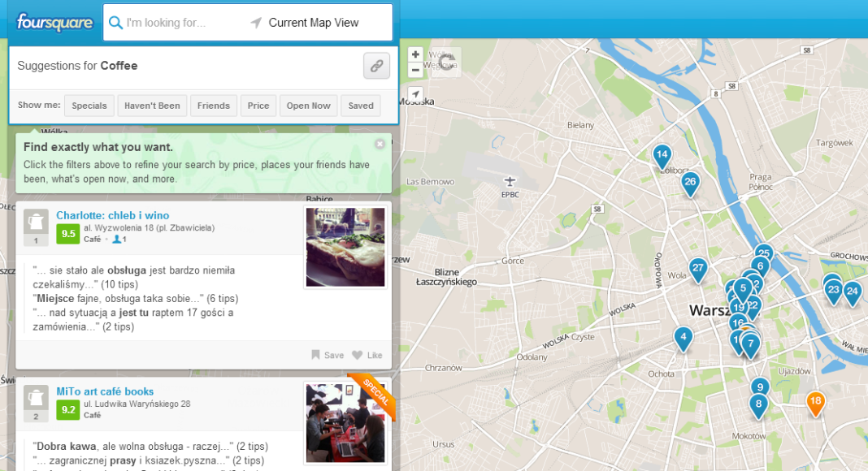The height and width of the screenshot is (471, 868).
Task: Open Charlotte: chleb i wino venue link
Action: pyautogui.click(x=113, y=215)
